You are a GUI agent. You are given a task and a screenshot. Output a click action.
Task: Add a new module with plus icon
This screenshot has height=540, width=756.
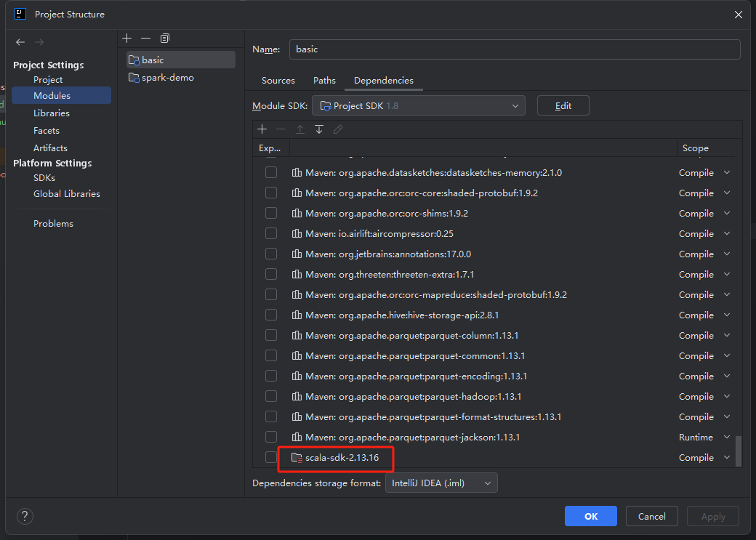click(x=126, y=38)
